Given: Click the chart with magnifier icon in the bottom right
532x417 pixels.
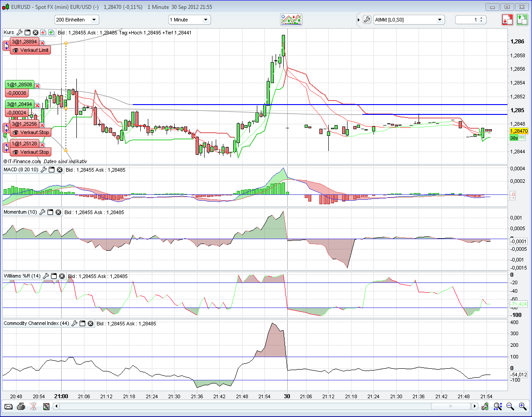Looking at the screenshot, I should click(x=485, y=406).
